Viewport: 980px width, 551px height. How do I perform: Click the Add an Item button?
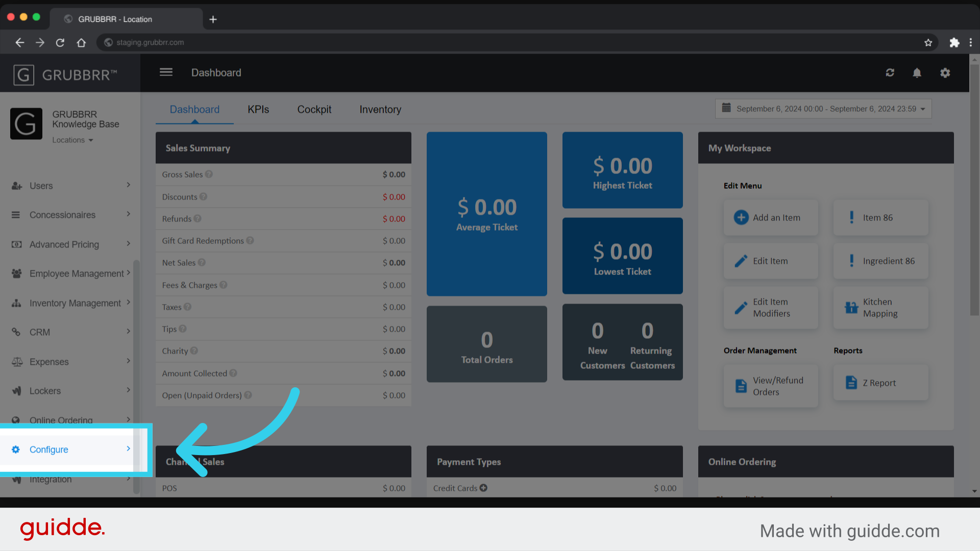pos(771,217)
